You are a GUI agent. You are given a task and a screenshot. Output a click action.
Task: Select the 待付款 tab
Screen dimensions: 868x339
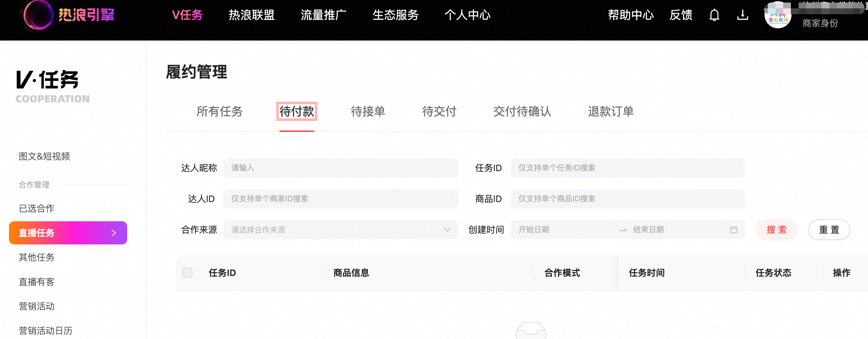click(297, 111)
